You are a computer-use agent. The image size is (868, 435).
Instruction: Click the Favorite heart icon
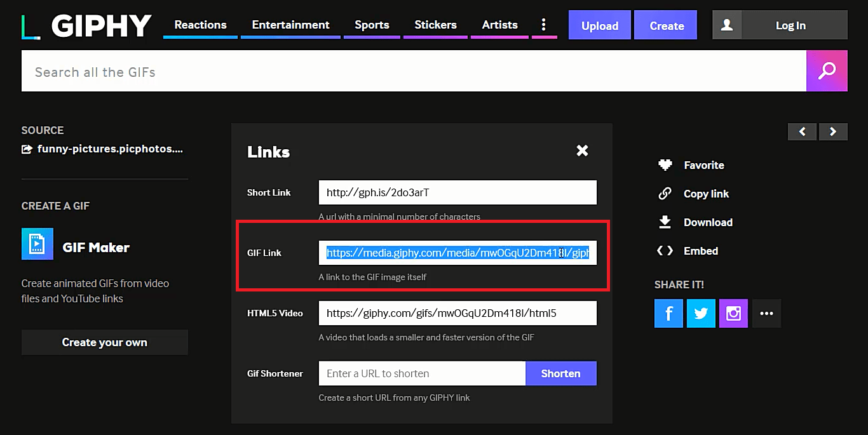click(x=665, y=165)
